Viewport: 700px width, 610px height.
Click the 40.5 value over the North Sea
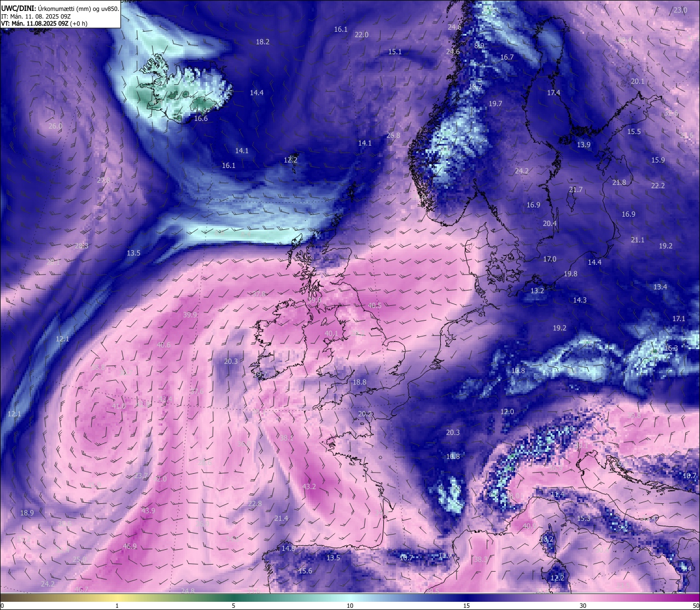pos(375,305)
